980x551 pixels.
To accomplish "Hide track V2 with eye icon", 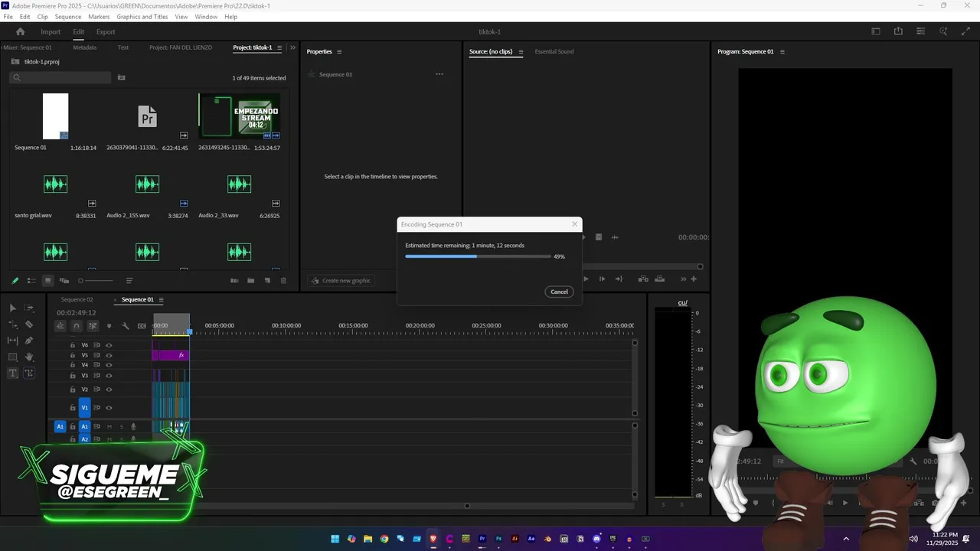I will (x=109, y=390).
